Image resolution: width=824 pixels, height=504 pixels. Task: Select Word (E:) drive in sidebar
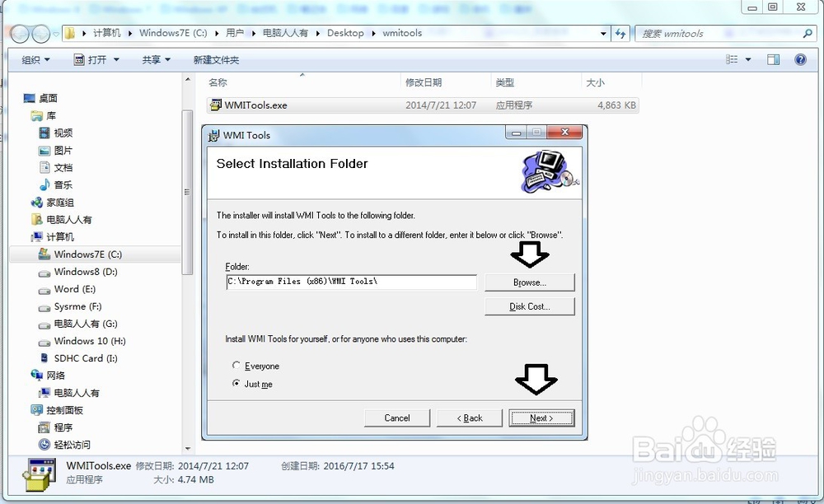75,289
